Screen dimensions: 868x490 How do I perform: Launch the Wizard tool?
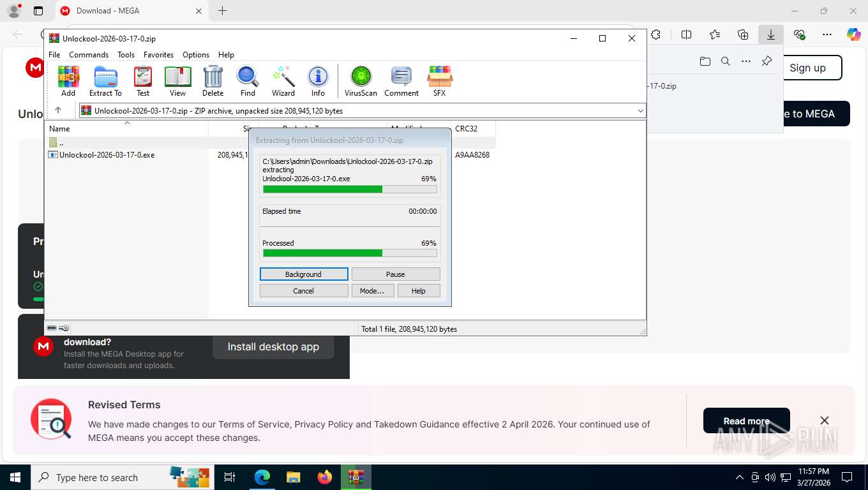pos(283,81)
